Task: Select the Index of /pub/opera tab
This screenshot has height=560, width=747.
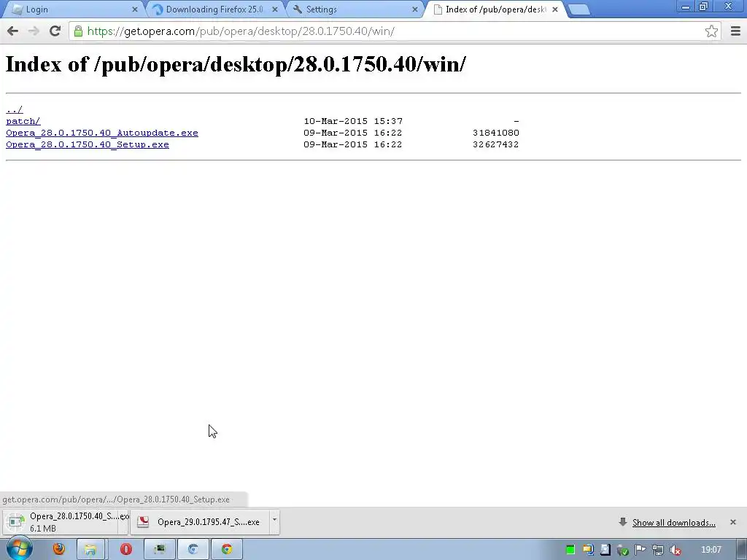Action: click(494, 9)
